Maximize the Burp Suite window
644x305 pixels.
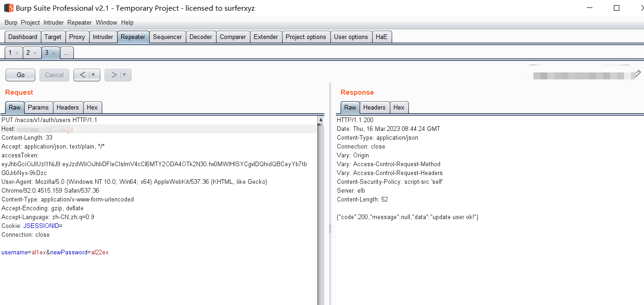click(x=617, y=8)
